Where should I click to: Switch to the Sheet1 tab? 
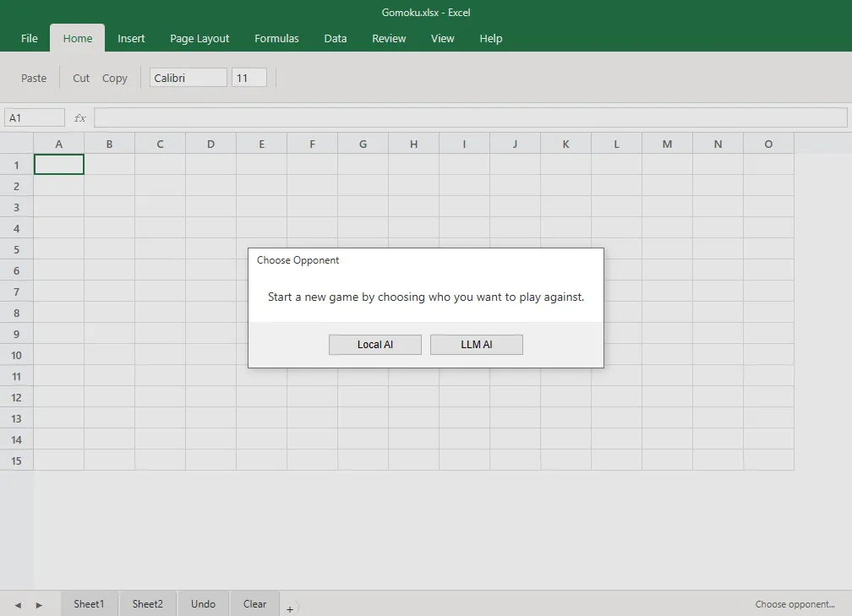pos(89,604)
